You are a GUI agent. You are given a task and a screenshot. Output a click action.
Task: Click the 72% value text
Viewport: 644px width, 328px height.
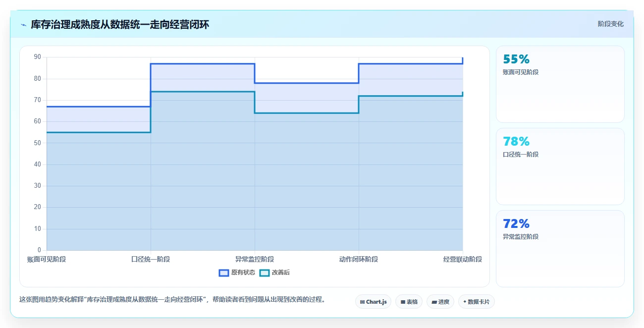click(x=516, y=223)
